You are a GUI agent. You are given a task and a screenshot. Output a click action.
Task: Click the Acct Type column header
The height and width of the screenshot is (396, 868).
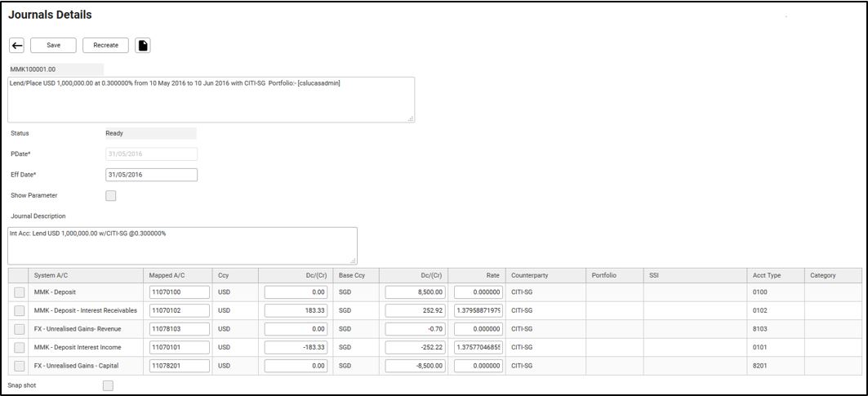766,275
